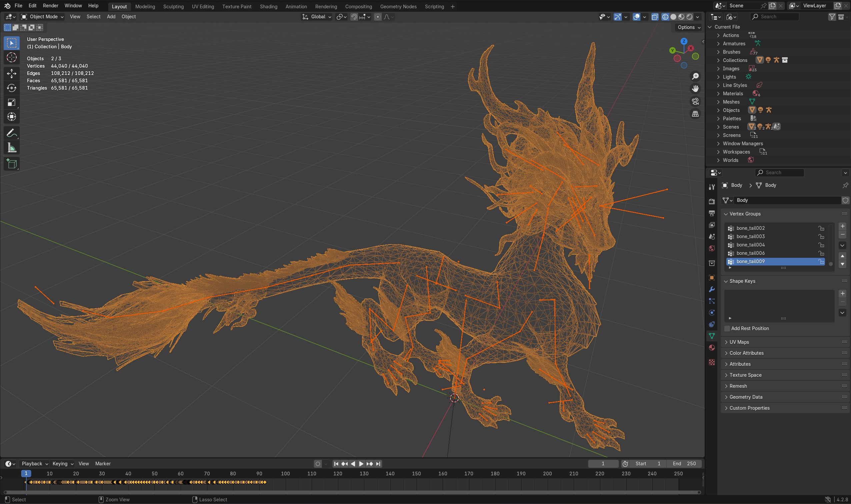Screen dimensions: 851x504
Task: Activate the Measure tool
Action: click(12, 148)
